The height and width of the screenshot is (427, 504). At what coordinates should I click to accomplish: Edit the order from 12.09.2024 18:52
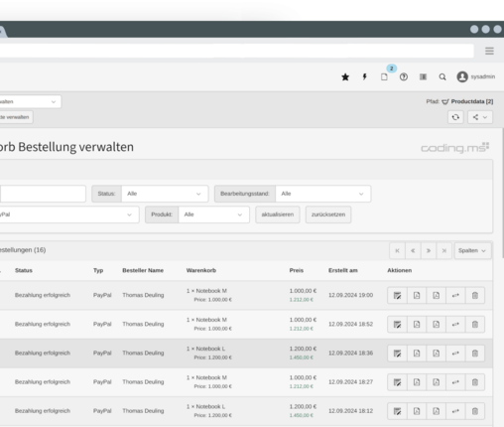(397, 325)
